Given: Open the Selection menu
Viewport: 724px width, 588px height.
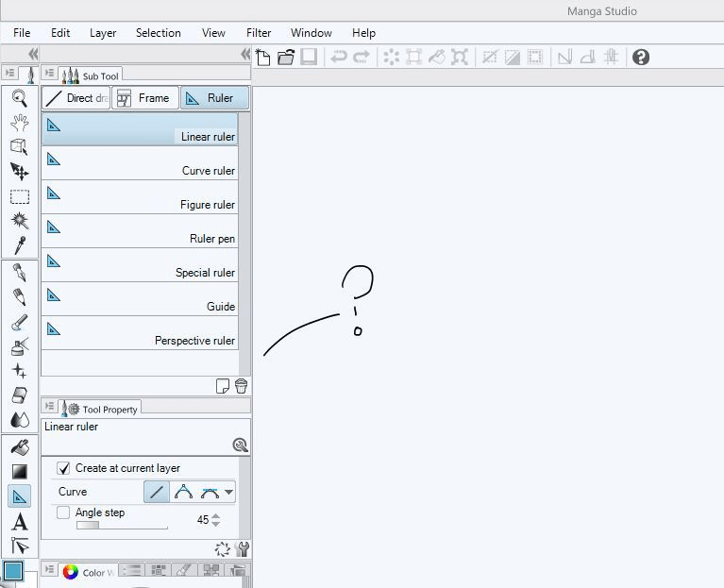Looking at the screenshot, I should click(159, 33).
